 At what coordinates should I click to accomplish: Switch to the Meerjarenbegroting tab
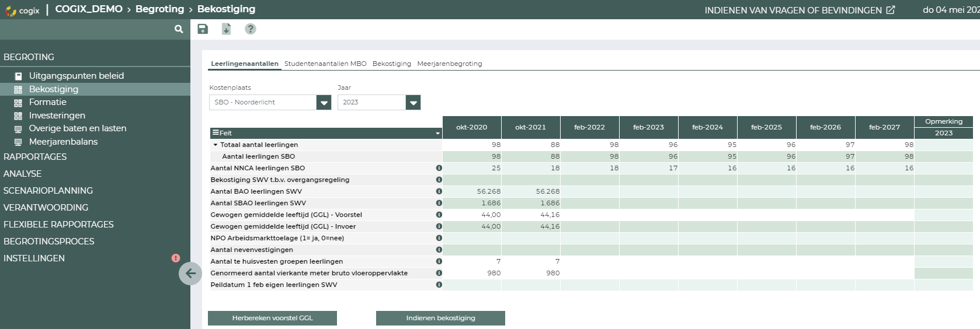[x=449, y=64]
